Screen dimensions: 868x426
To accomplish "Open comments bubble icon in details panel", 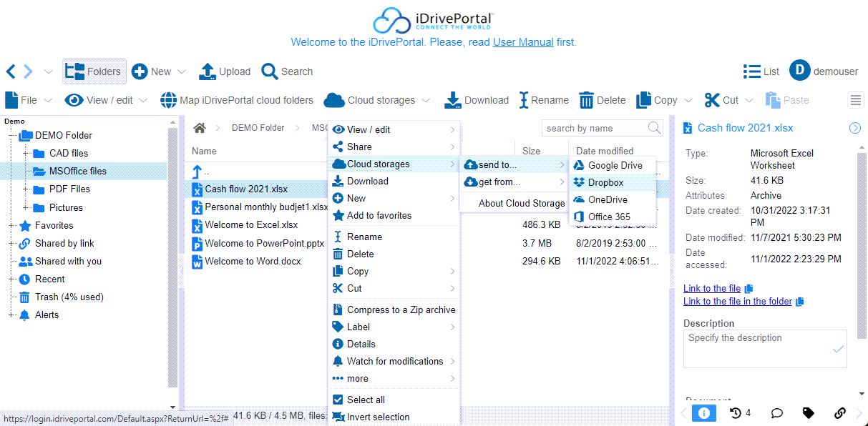I will tap(776, 413).
